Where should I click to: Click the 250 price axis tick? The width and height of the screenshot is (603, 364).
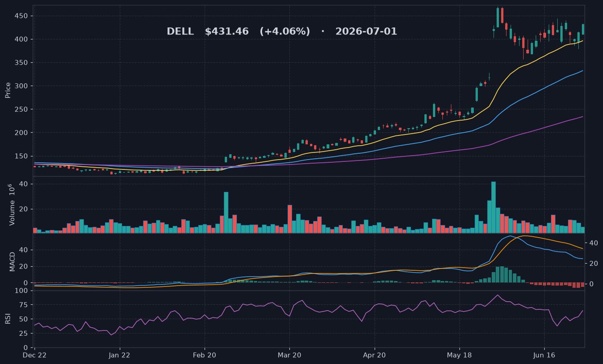pyautogui.click(x=22, y=109)
